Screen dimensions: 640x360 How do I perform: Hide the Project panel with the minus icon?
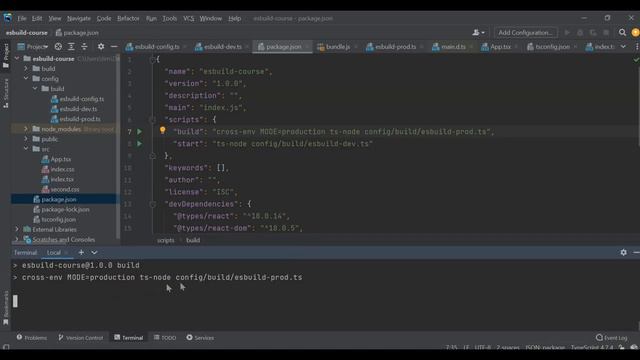114,47
